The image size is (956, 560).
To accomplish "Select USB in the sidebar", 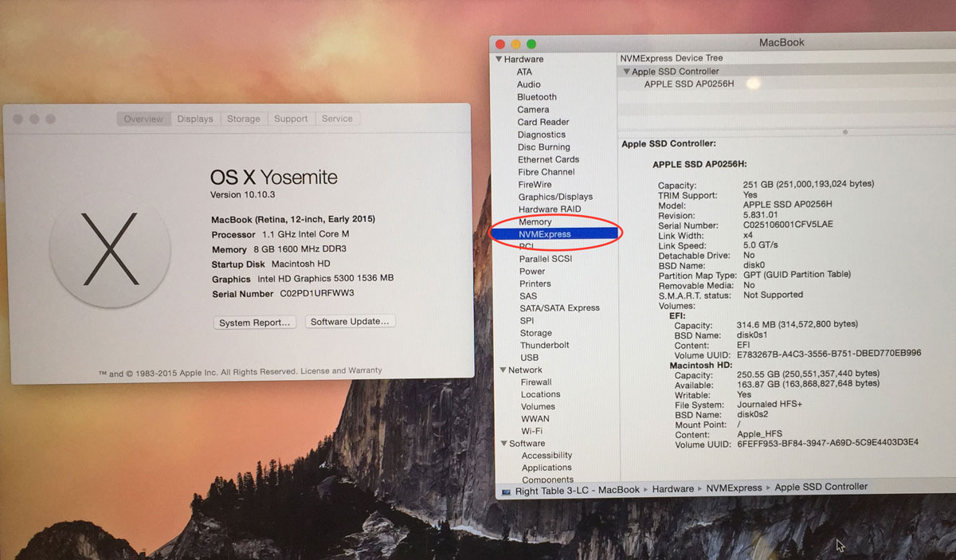I will coord(529,358).
